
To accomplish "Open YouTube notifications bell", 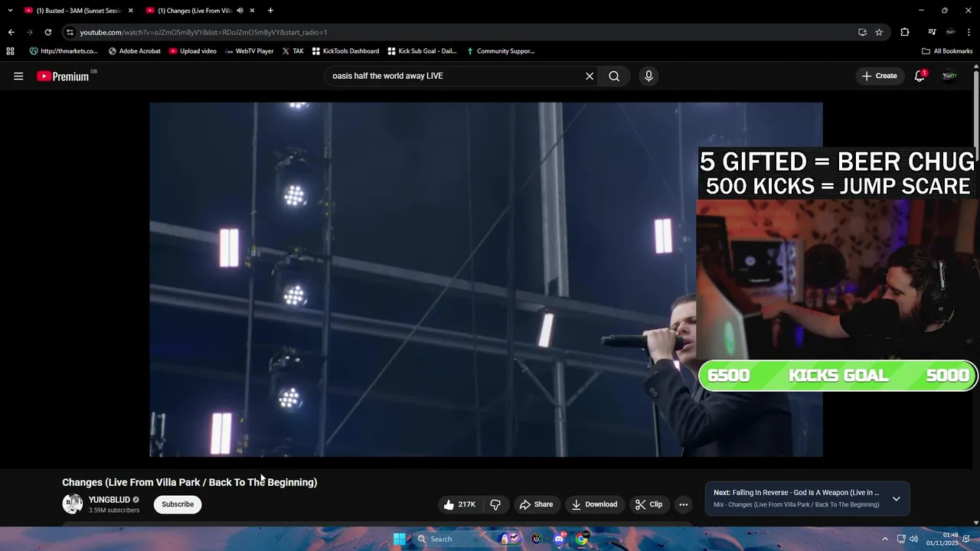I will pos(920,76).
